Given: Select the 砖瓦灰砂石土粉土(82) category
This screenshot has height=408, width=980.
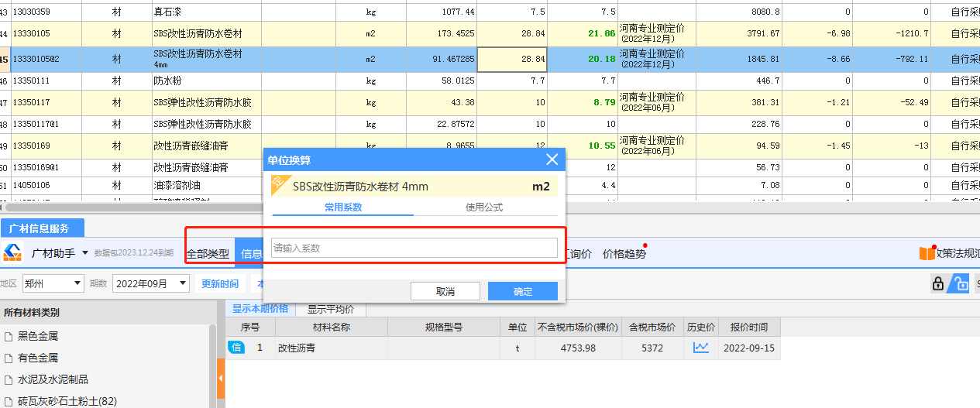Looking at the screenshot, I should [x=67, y=401].
